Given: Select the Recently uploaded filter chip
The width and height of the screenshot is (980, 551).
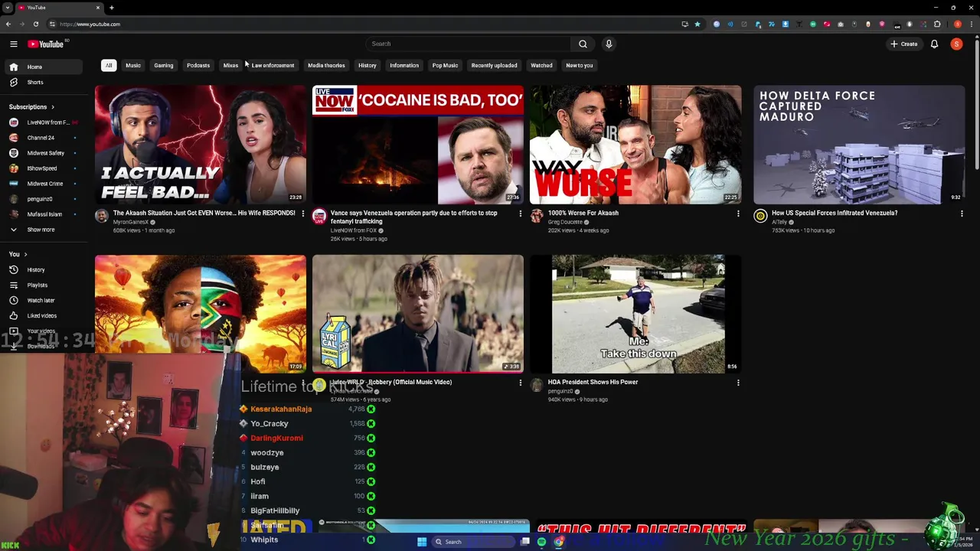Looking at the screenshot, I should pyautogui.click(x=494, y=65).
